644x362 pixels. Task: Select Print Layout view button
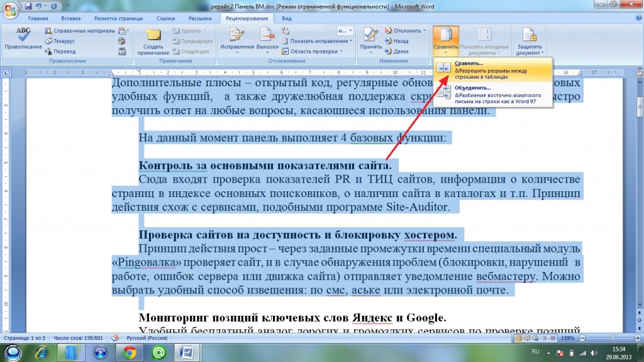[x=518, y=338]
